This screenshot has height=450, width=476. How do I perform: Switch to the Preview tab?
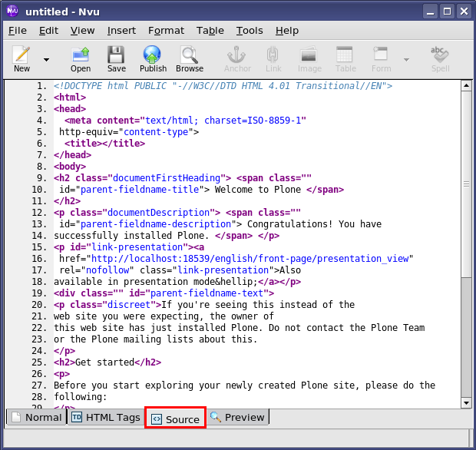point(237,417)
